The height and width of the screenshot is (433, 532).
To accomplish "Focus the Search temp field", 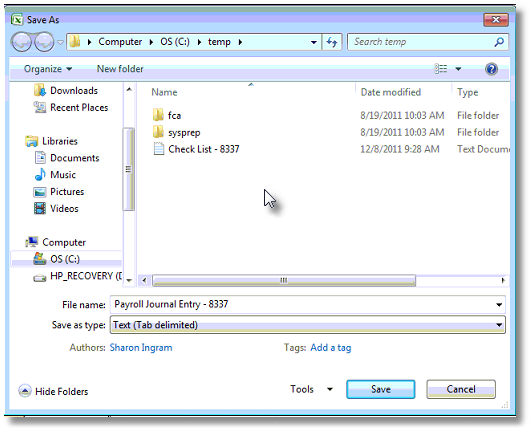I will tap(421, 42).
